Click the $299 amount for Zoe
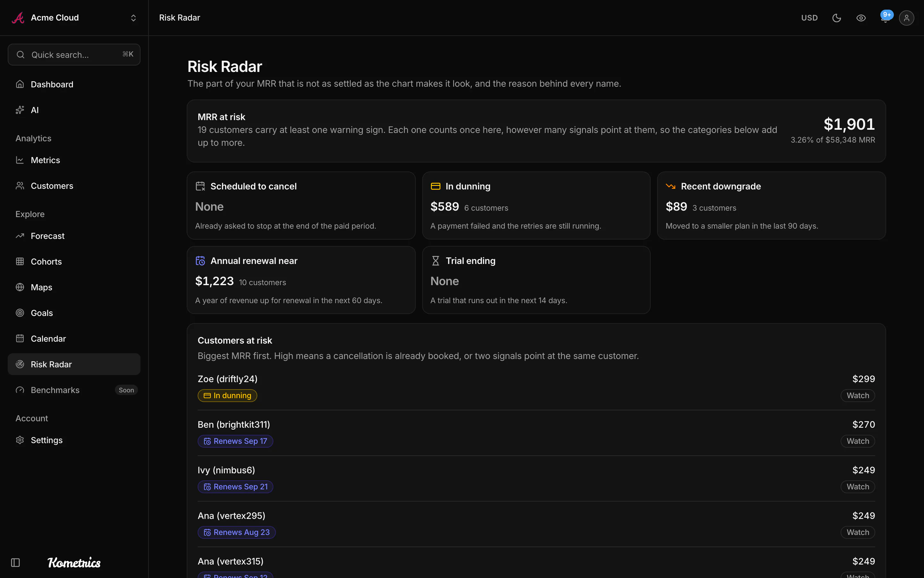Viewport: 924px width, 578px height. click(863, 379)
